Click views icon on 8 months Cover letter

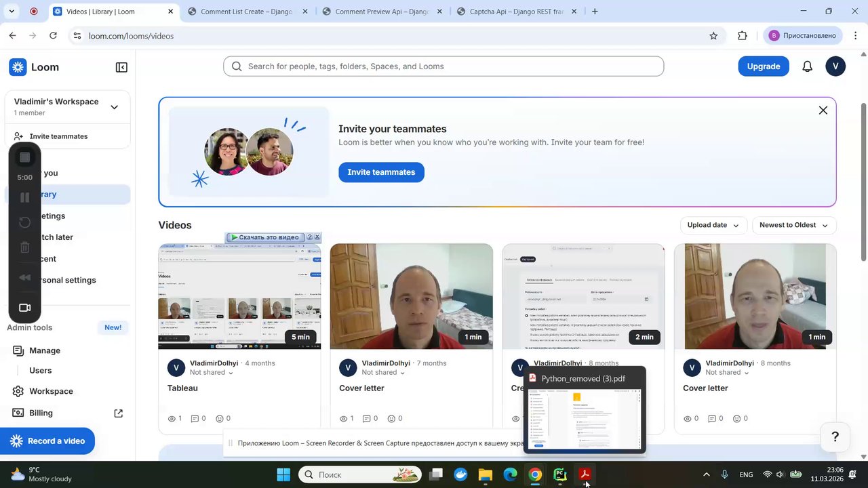coord(688,419)
